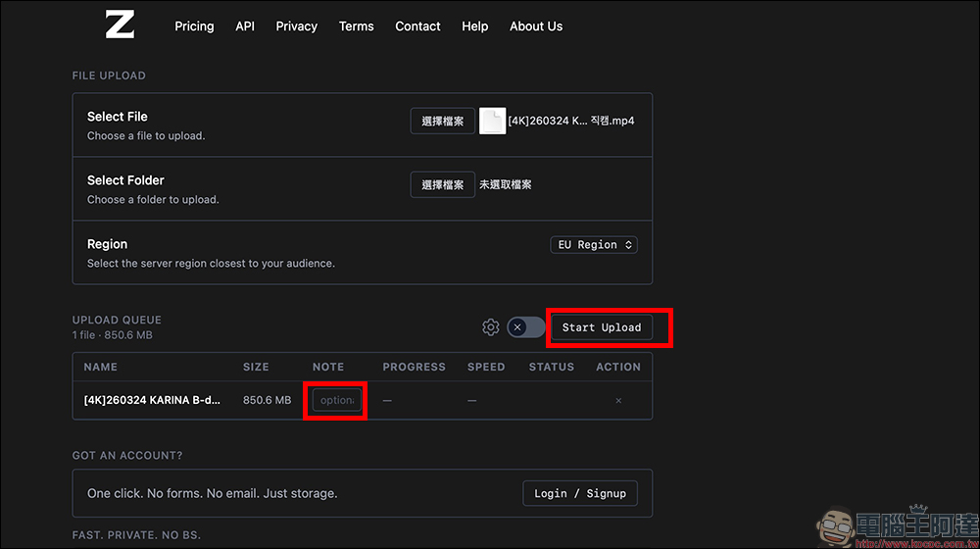The width and height of the screenshot is (980, 549).
Task: Click the Login / Signup button
Action: pos(580,493)
